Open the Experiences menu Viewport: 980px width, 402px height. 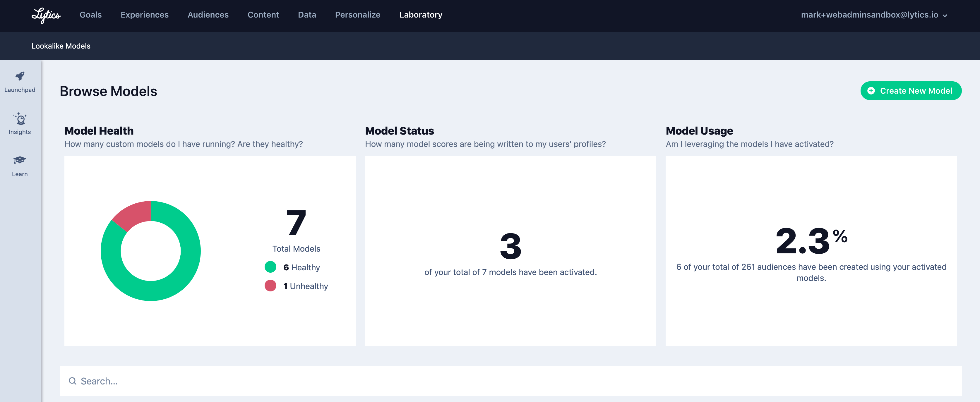click(x=145, y=15)
